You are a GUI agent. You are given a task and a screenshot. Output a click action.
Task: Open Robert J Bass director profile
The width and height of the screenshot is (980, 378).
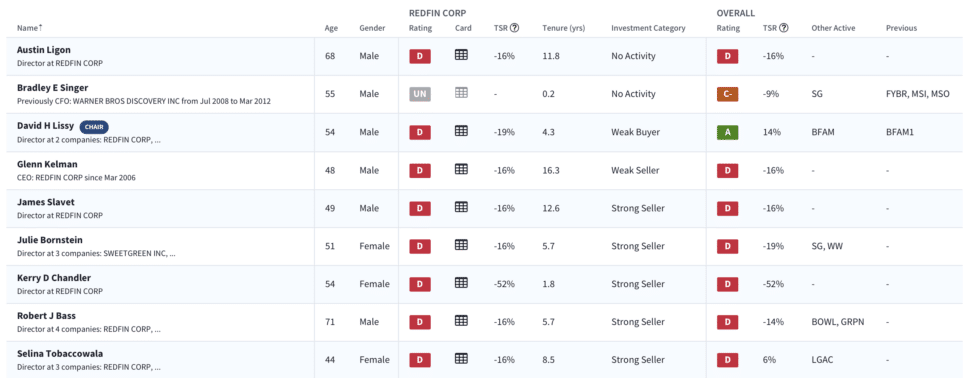coord(46,316)
